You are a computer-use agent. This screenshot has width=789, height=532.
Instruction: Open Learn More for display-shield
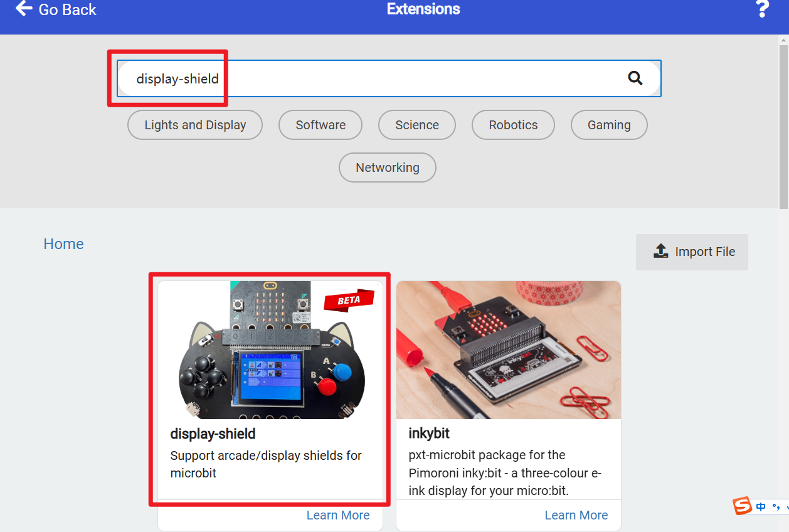pyautogui.click(x=338, y=515)
